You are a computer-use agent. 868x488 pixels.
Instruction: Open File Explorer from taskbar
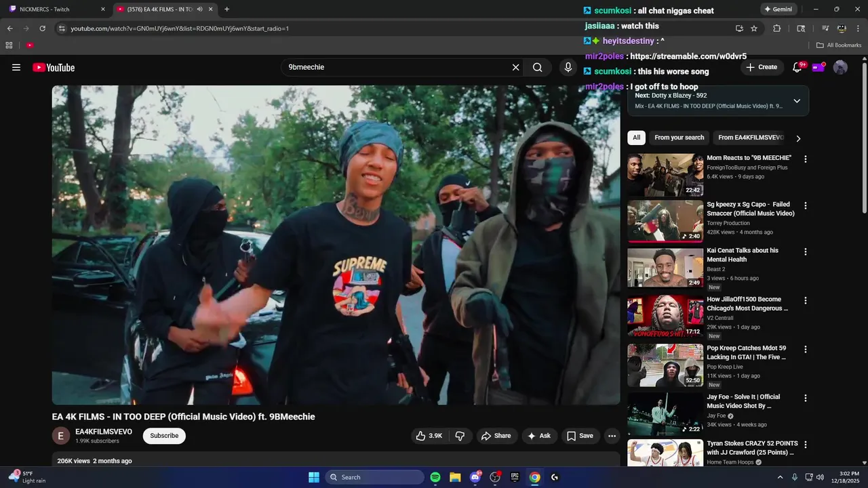pos(455,477)
